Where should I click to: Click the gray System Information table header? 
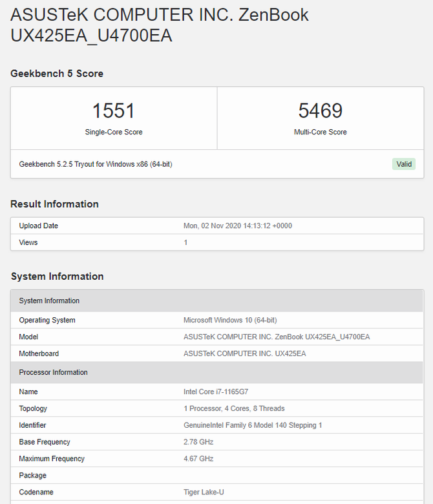(x=49, y=301)
